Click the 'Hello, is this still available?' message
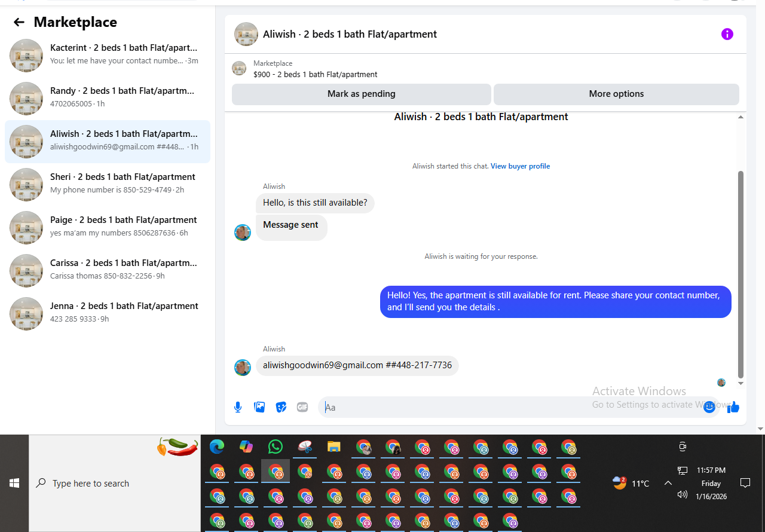 coord(315,203)
